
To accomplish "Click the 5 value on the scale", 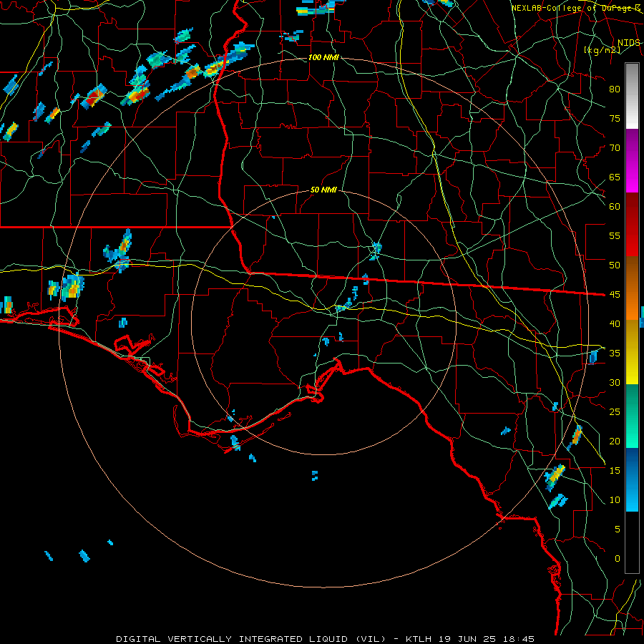I will (x=618, y=530).
